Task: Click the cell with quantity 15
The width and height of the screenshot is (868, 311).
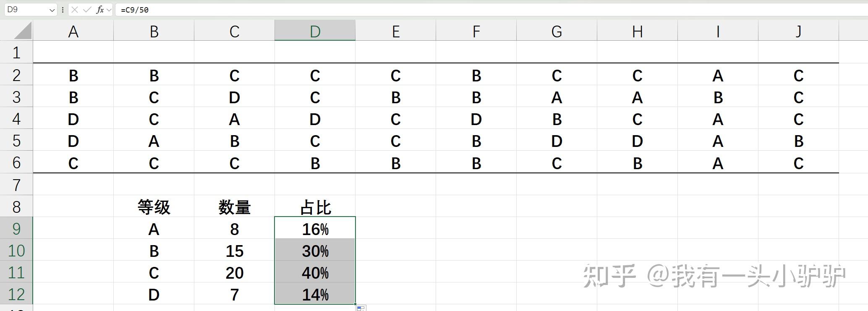Action: (234, 251)
